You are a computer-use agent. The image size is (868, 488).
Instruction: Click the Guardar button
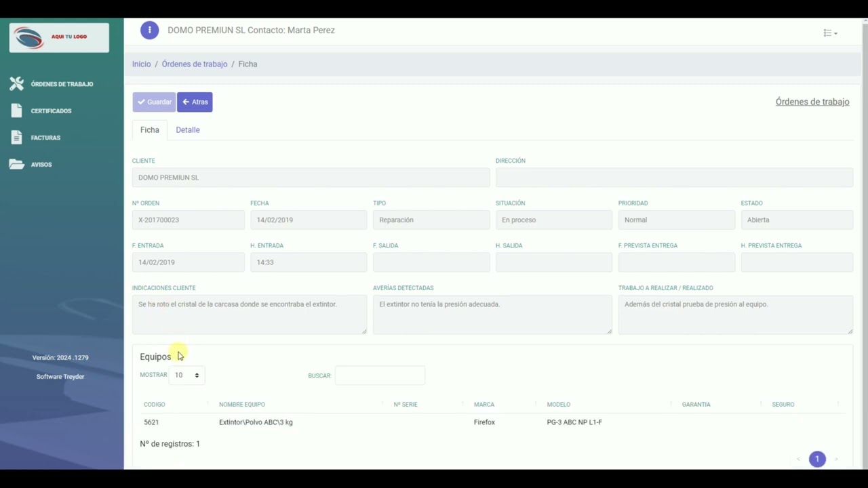tap(154, 102)
